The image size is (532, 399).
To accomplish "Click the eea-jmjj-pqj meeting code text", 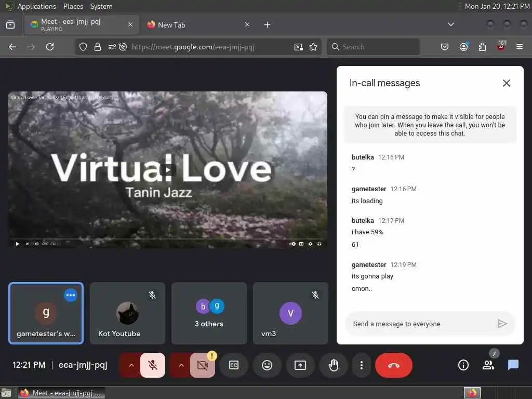I will [x=83, y=365].
